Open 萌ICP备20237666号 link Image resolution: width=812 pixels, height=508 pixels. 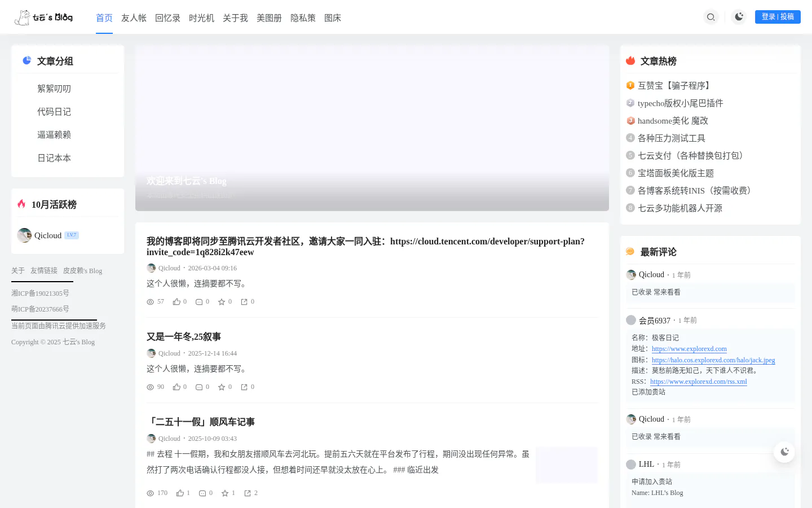click(x=40, y=309)
